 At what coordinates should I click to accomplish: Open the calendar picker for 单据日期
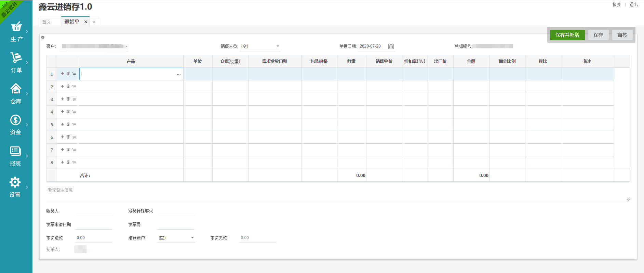(391, 46)
